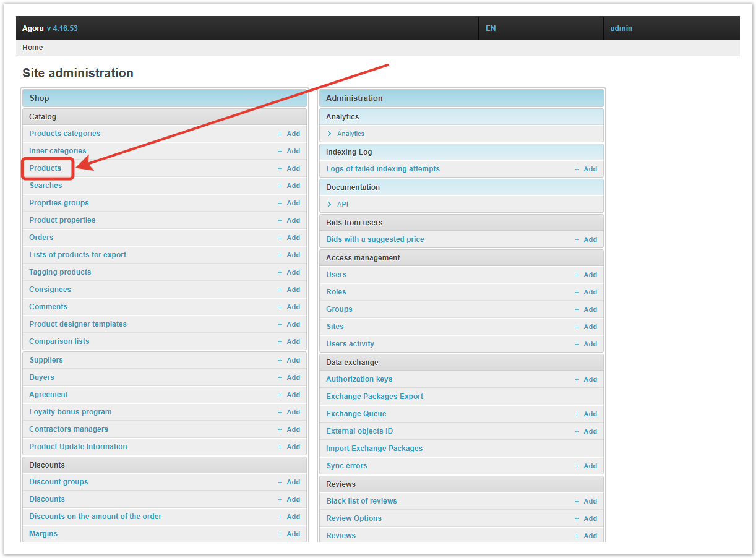The image size is (756, 558).
Task: Click Add icon beside Discounts row
Action: (289, 499)
